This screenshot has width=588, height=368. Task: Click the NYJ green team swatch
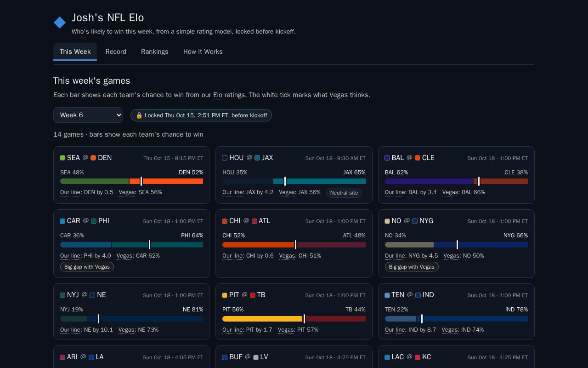click(62, 295)
